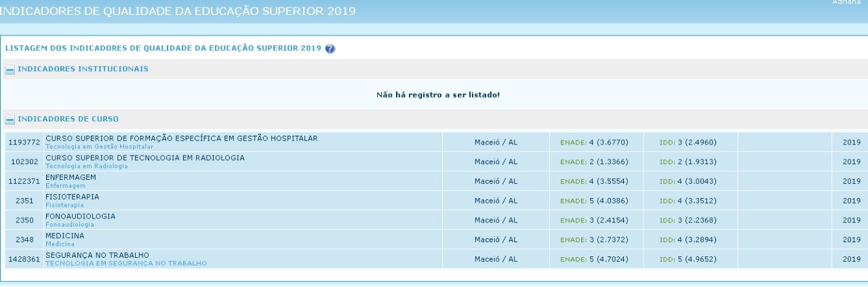Image resolution: width=868 pixels, height=287 pixels.
Task: Click the IDD 4 (3.2894) value
Action: 688,240
